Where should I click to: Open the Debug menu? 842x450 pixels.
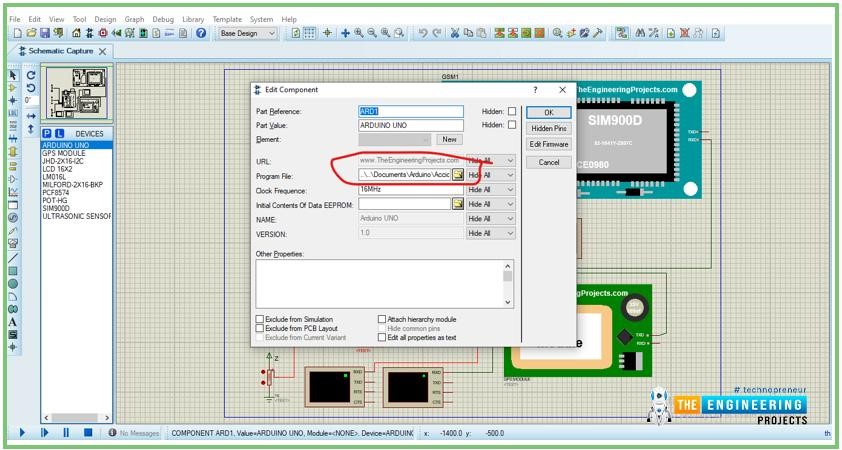pyautogui.click(x=163, y=19)
